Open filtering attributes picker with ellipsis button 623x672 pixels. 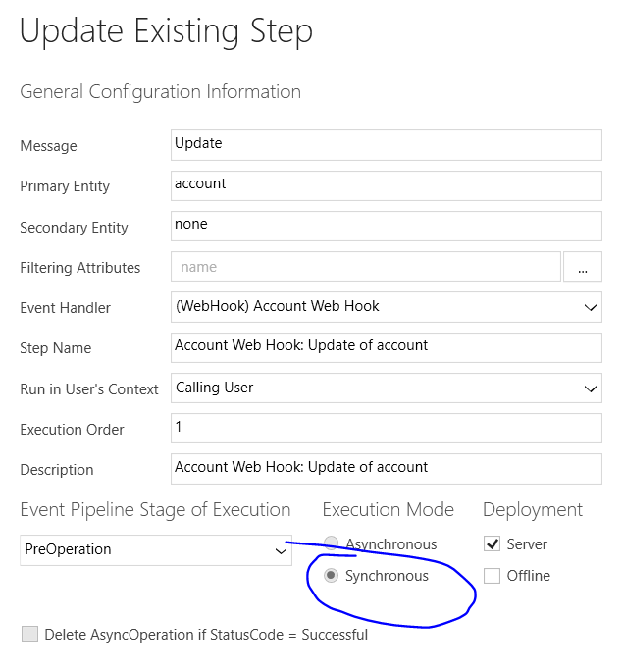(x=583, y=267)
